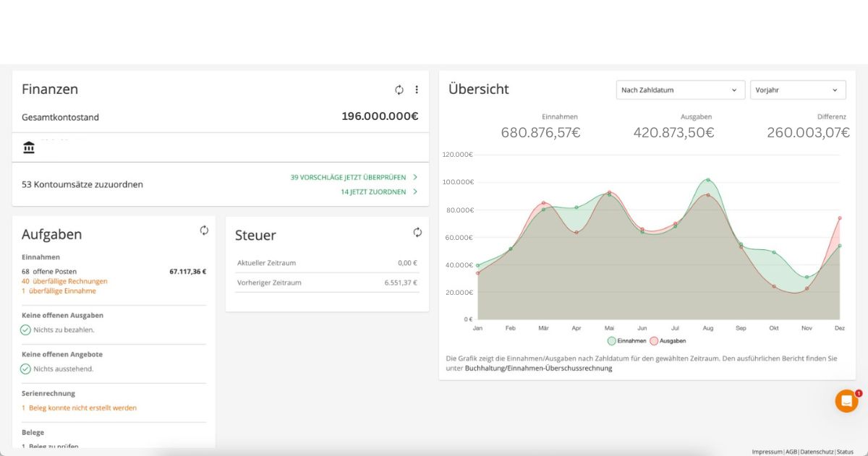This screenshot has width=868, height=456.
Task: Open the Datenschutz footer link
Action: click(x=817, y=452)
